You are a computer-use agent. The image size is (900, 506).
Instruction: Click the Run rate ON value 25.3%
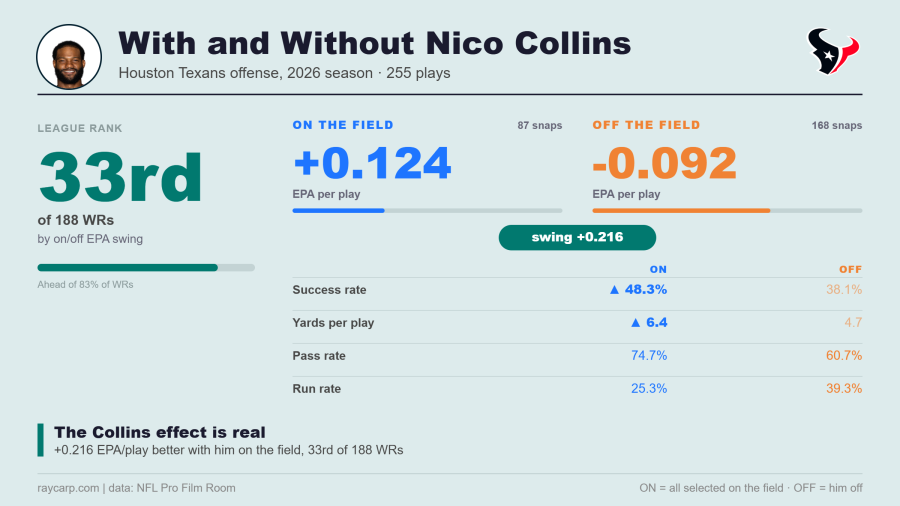(649, 388)
